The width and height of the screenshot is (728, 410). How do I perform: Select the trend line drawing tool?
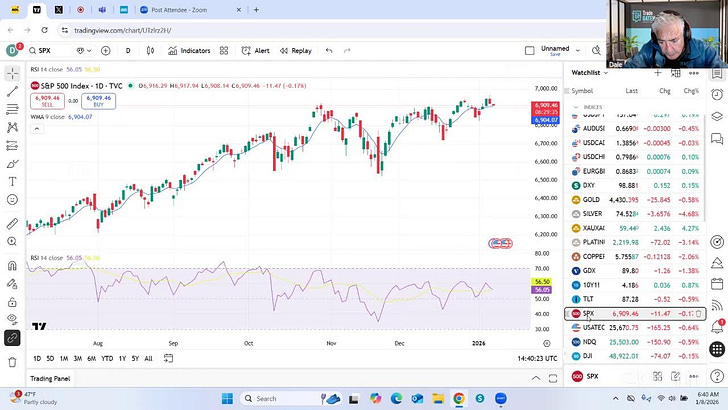(13, 91)
